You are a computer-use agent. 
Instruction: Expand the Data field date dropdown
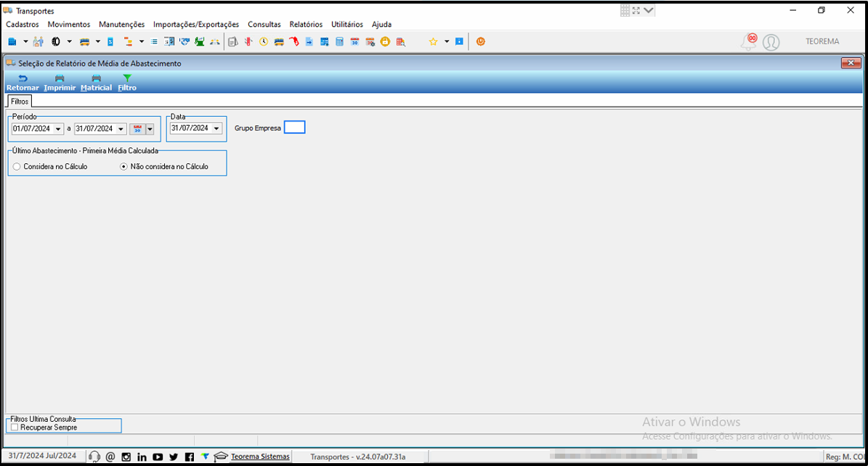[216, 128]
